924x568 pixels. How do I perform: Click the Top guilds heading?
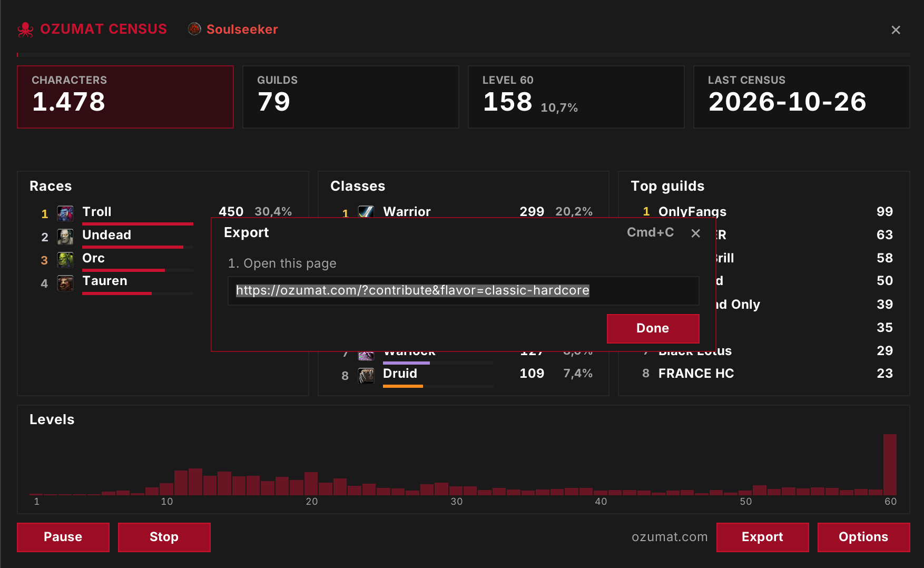[x=668, y=186]
